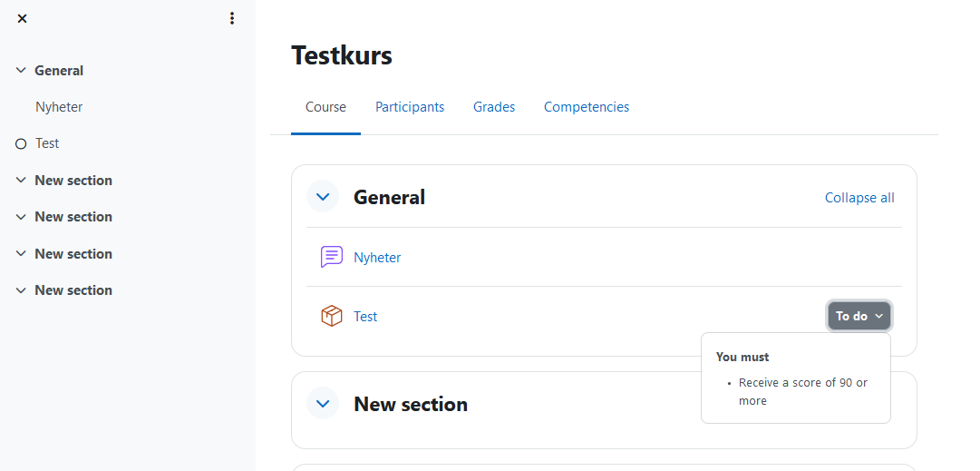Close the course index drawer
The width and height of the screenshot is (980, 471).
pyautogui.click(x=22, y=19)
